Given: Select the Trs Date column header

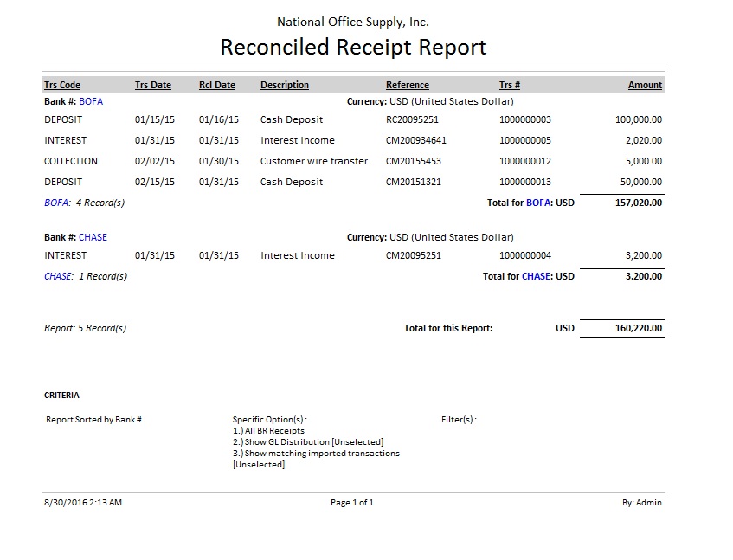Looking at the screenshot, I should 153,85.
